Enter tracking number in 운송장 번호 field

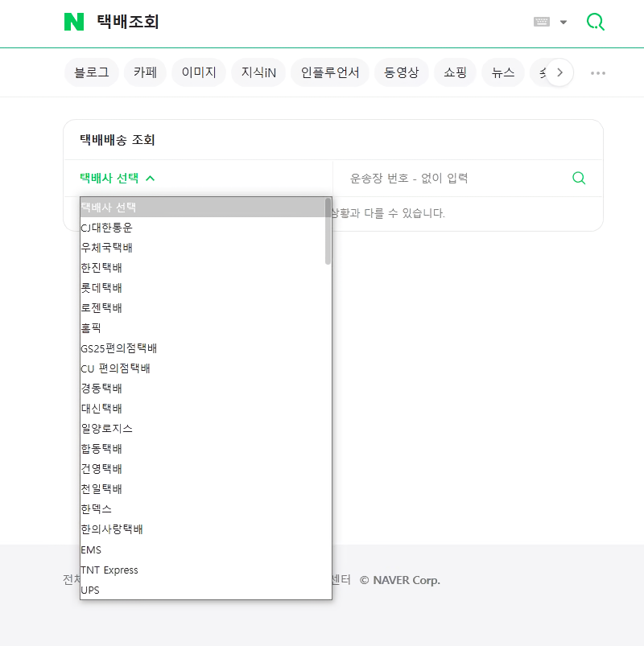(451, 178)
